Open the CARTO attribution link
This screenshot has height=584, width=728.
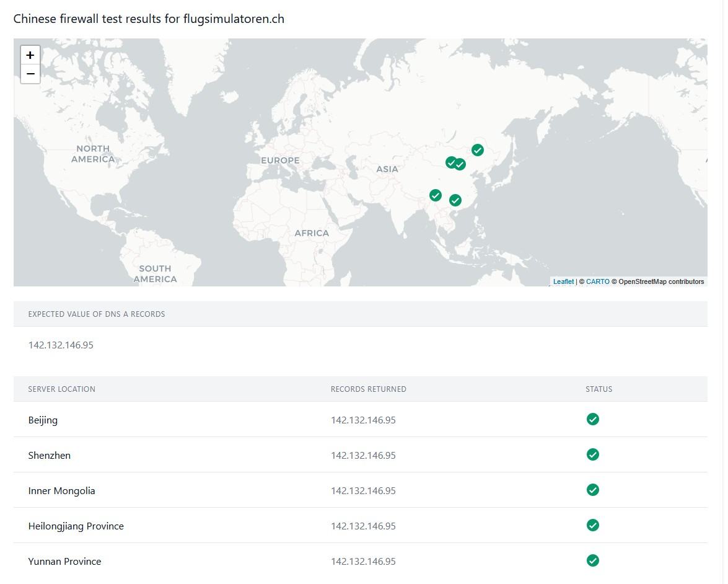point(597,281)
